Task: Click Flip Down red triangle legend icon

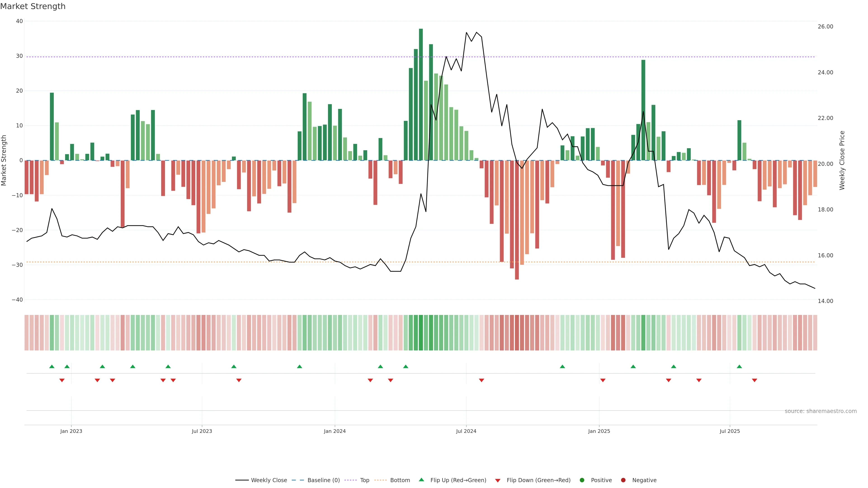Action: [x=498, y=480]
